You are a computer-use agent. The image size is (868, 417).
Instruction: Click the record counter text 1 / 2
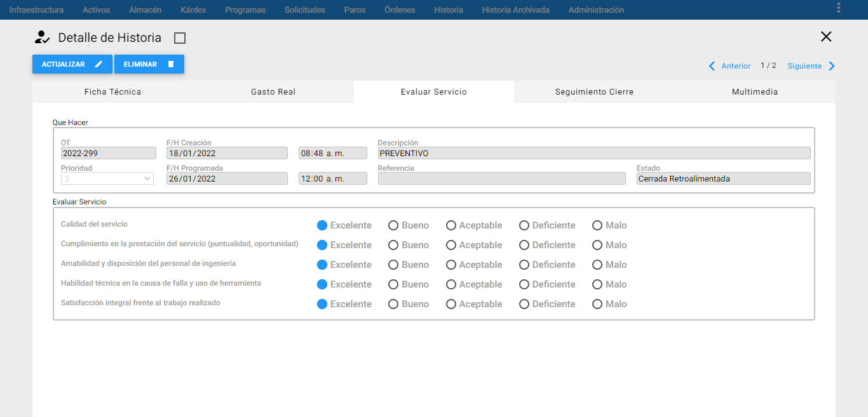pyautogui.click(x=768, y=65)
